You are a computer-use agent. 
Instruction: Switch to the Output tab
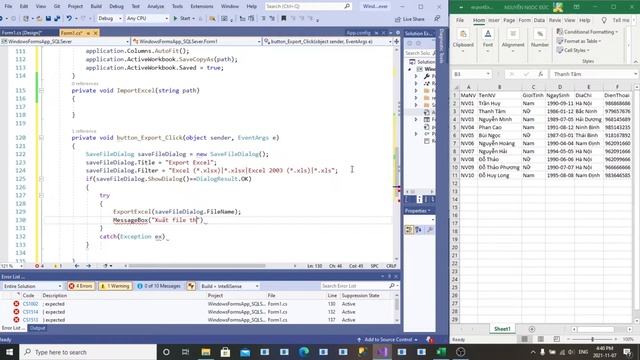[37, 328]
